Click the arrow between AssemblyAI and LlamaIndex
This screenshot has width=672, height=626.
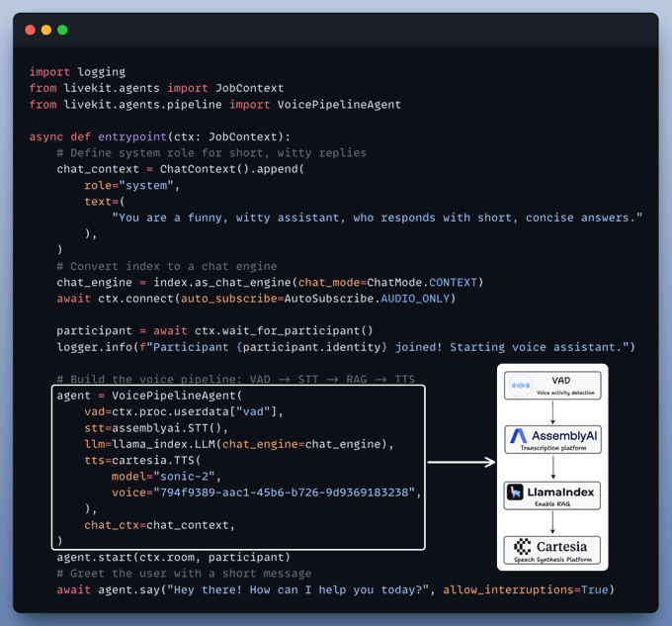point(552,467)
